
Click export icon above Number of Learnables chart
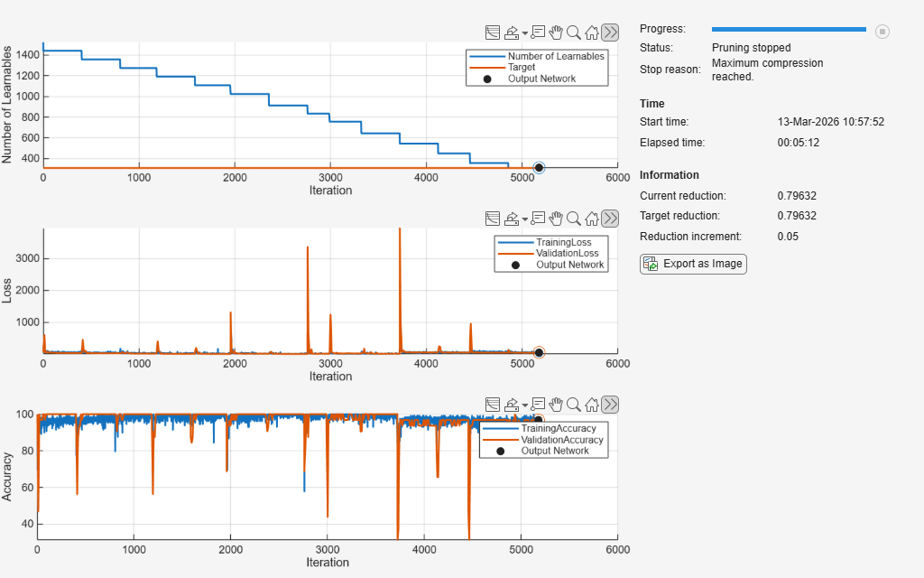point(511,33)
